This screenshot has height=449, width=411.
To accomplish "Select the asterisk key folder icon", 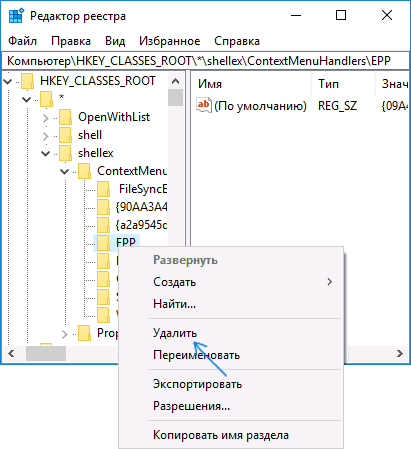I will click(x=46, y=99).
